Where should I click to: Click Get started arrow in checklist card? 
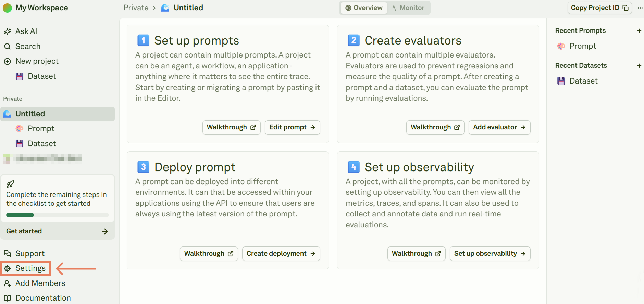(x=105, y=231)
